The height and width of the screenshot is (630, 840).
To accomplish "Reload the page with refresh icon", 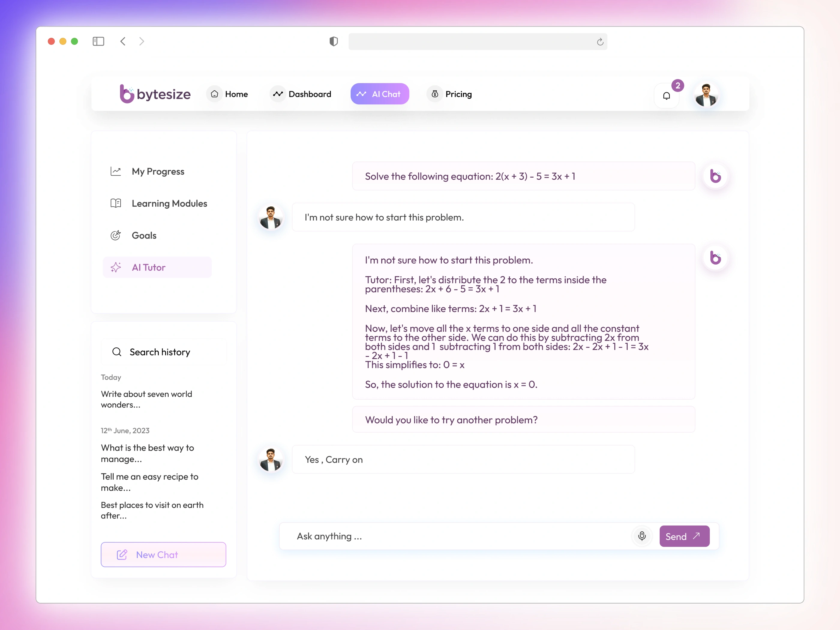I will coord(600,42).
